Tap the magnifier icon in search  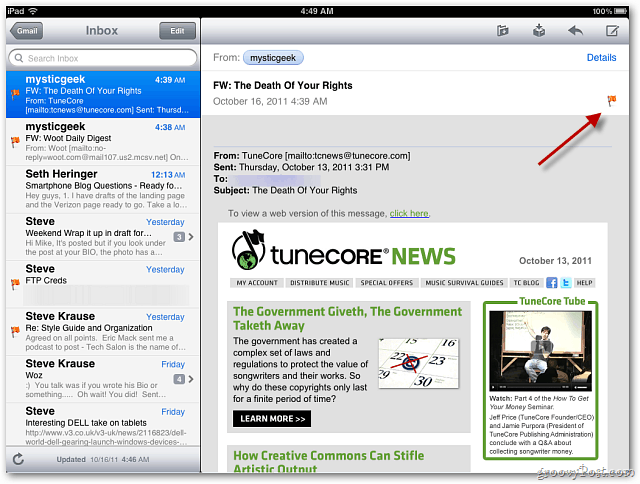pos(19,58)
